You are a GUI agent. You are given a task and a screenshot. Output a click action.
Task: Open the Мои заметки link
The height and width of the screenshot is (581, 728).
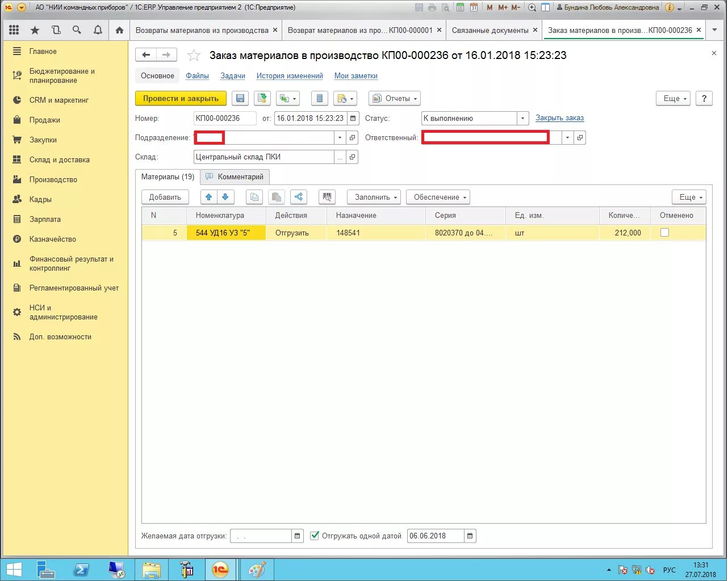[x=355, y=76]
